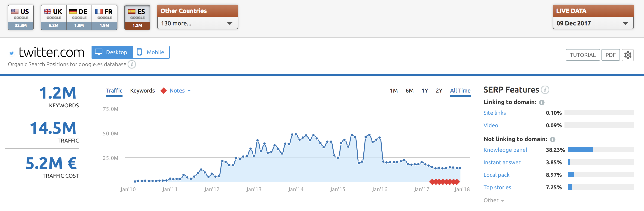This screenshot has width=644, height=211.
Task: Set chart range to 1Y
Action: point(425,91)
